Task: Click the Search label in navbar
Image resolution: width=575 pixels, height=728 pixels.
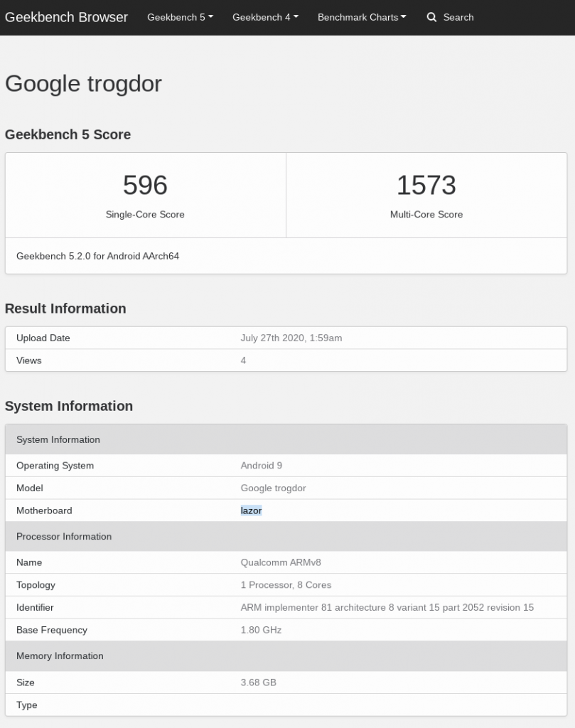Action: [x=458, y=17]
